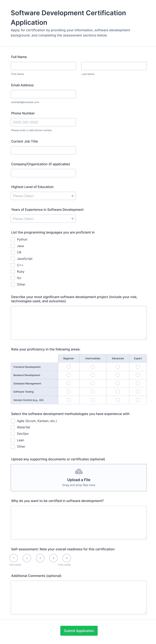Click the significant project description textarea
The height and width of the screenshot is (644, 156).
click(x=79, y=323)
